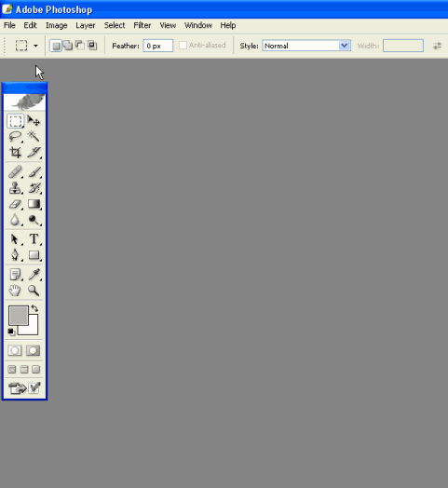Expand the marquee tool preset picker arrow
Viewport: 448px width, 488px height.
pos(35,46)
